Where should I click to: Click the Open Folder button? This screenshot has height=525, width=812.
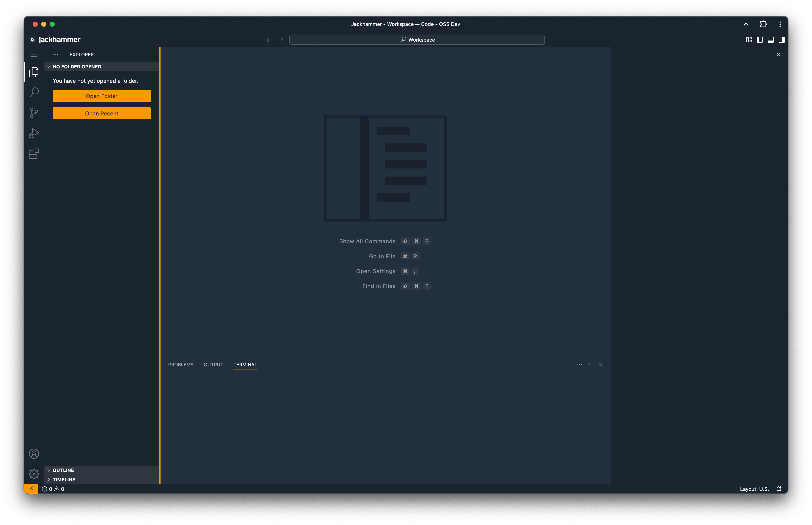(102, 96)
